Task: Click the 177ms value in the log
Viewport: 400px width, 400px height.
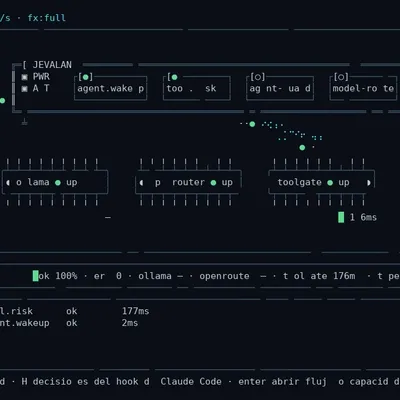Action: (x=135, y=311)
